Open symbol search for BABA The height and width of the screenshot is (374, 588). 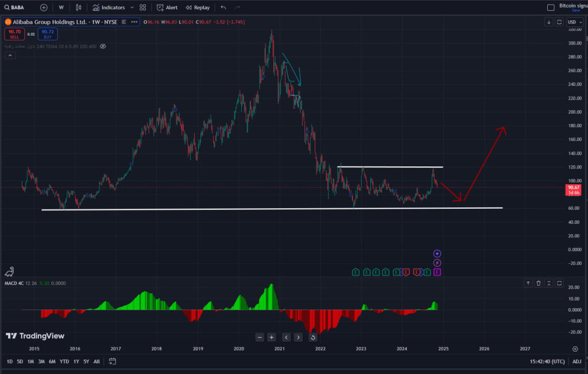click(x=14, y=7)
